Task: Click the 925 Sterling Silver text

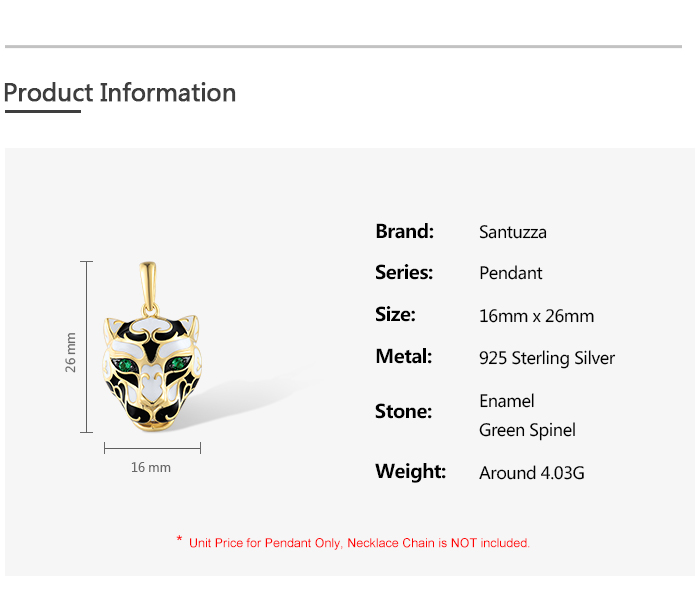Action: pos(546,358)
